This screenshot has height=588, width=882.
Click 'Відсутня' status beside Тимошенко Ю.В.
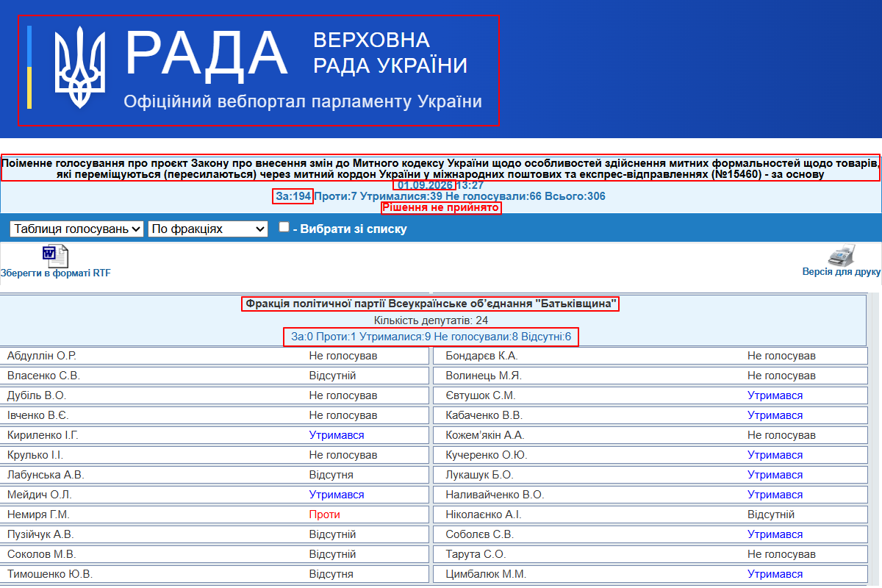[x=331, y=574]
